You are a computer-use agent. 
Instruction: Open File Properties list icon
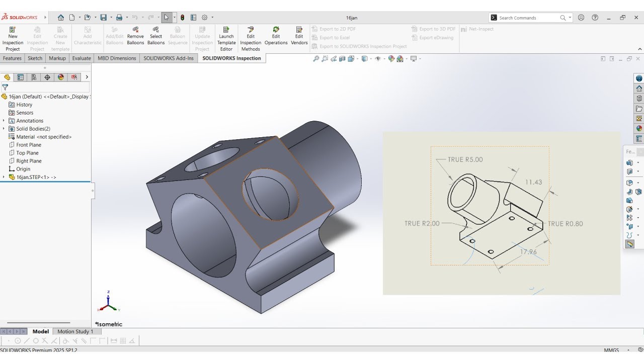[193, 18]
